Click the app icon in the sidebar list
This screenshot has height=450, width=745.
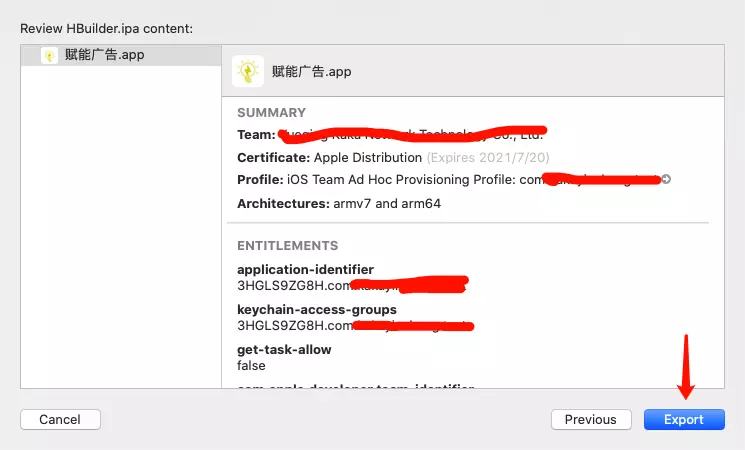[x=49, y=56]
